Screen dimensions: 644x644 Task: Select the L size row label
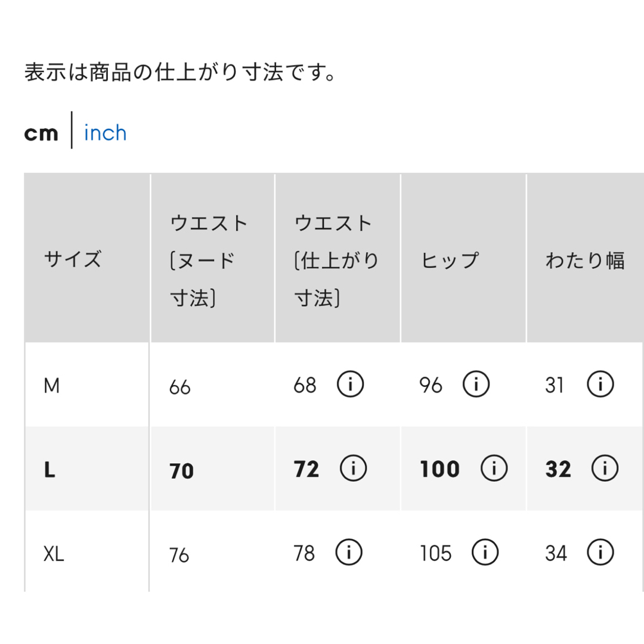click(x=49, y=469)
